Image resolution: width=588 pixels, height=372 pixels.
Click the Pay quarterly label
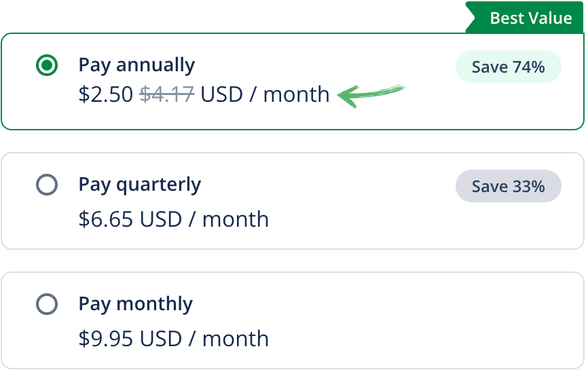coord(140,185)
